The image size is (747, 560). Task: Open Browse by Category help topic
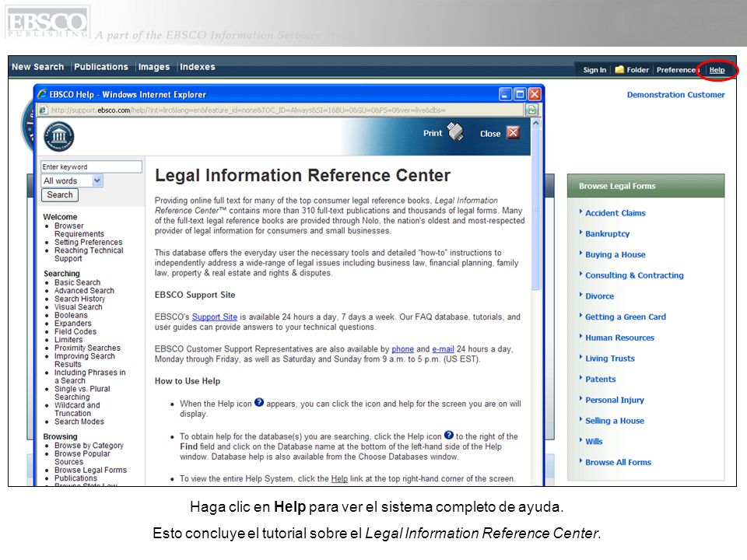(x=89, y=446)
